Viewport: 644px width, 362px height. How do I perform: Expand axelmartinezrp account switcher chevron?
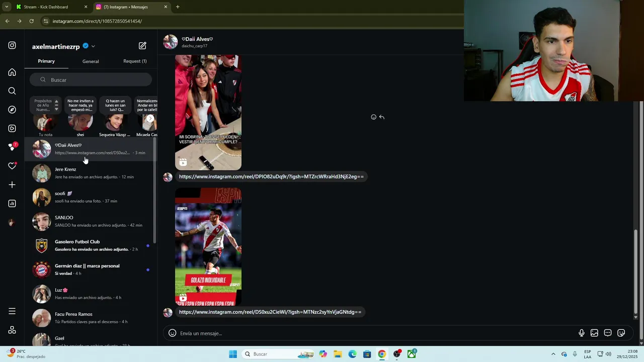click(x=93, y=46)
